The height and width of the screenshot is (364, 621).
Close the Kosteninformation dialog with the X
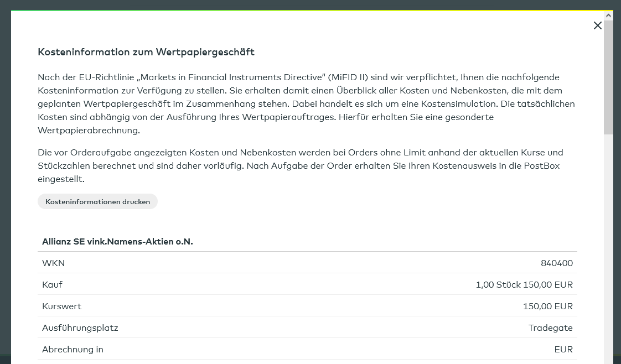click(x=597, y=25)
